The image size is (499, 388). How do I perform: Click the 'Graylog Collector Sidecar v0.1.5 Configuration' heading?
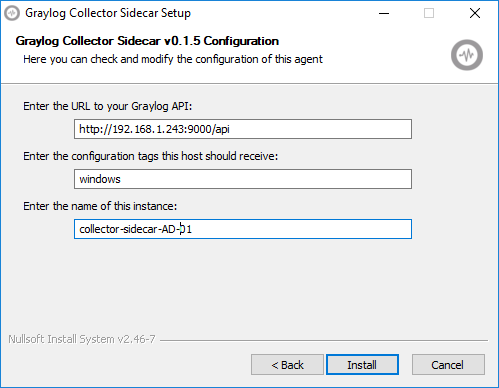tap(147, 41)
